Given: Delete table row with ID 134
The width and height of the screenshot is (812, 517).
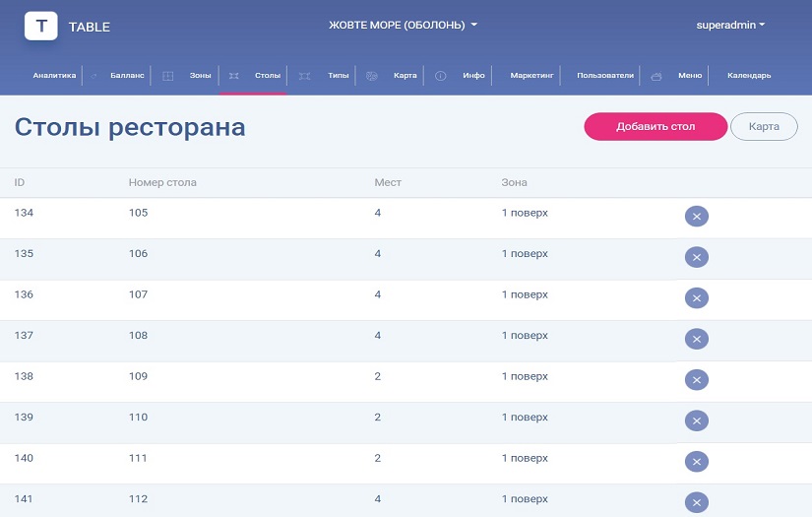Looking at the screenshot, I should [x=697, y=216].
